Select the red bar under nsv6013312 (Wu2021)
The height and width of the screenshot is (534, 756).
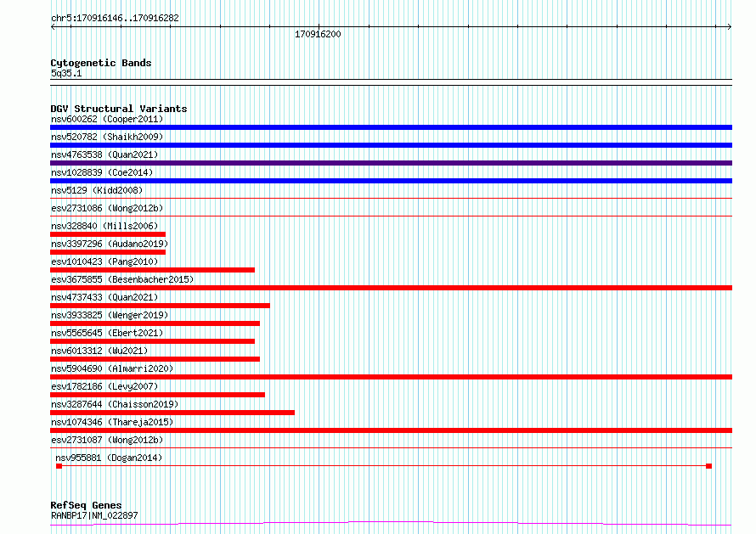click(155, 359)
